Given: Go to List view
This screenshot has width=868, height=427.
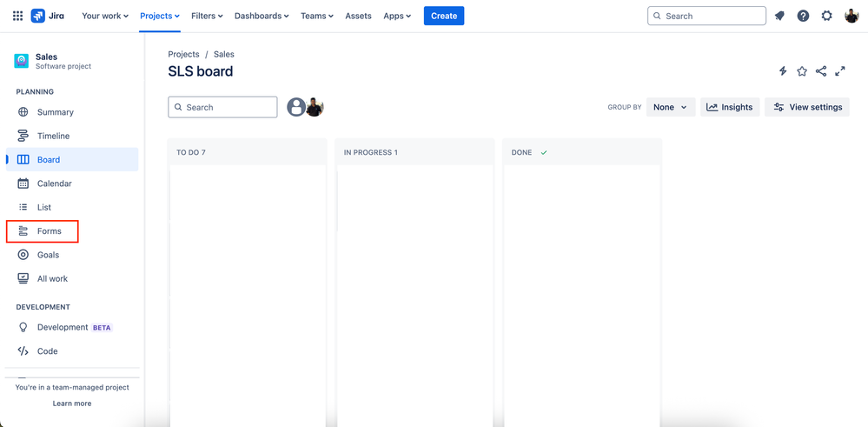Looking at the screenshot, I should click(72, 207).
